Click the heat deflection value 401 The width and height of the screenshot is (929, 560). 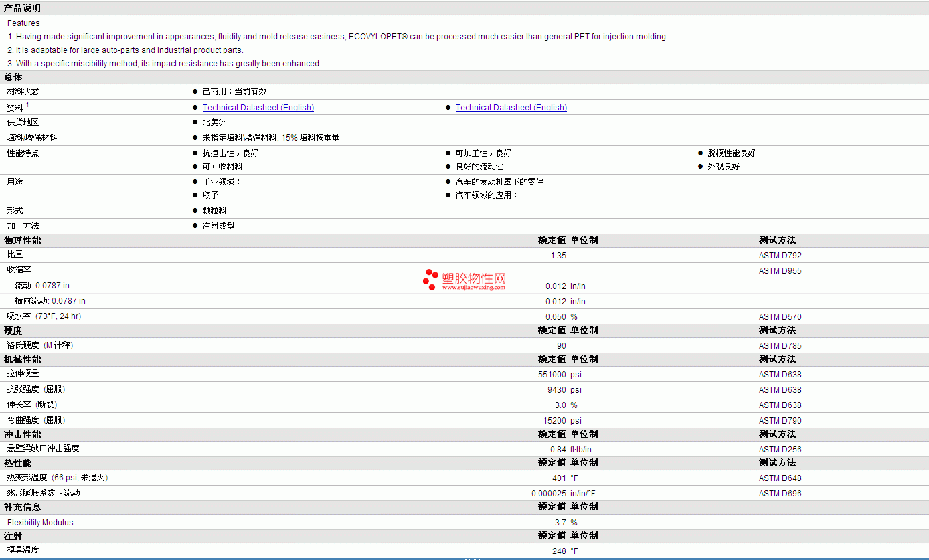point(560,478)
